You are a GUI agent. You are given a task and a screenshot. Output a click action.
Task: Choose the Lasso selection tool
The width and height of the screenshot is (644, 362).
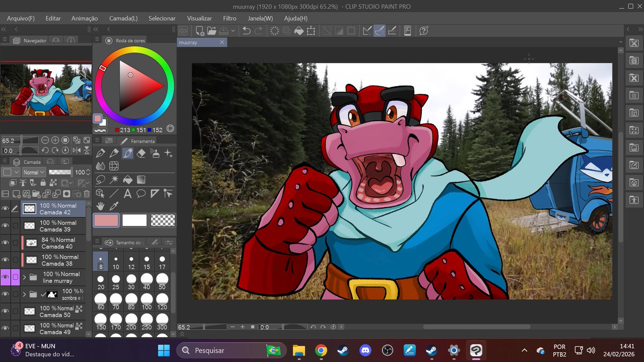[100, 180]
